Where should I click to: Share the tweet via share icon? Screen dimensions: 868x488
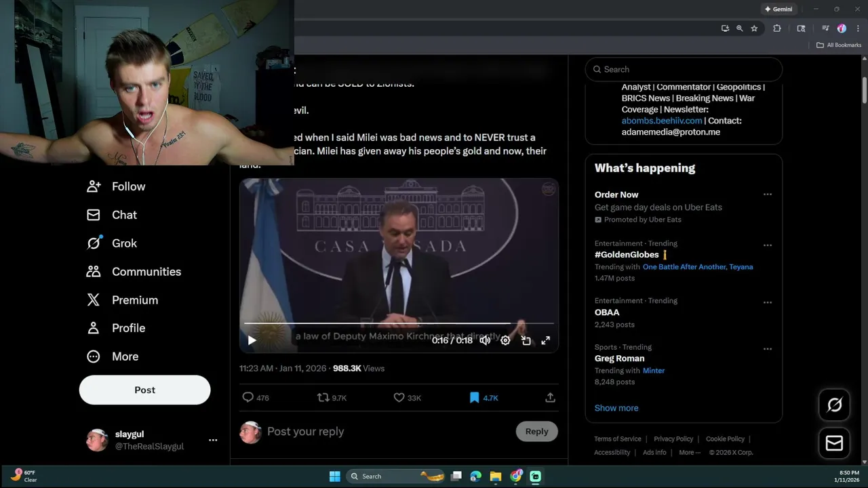pos(550,398)
